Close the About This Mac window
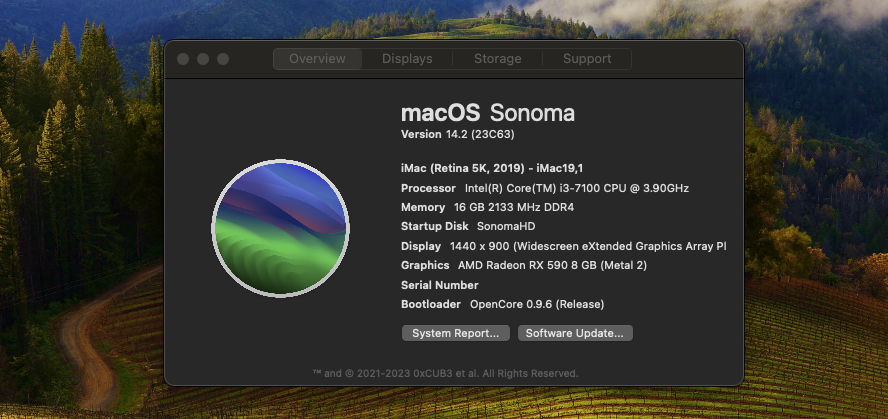Image resolution: width=888 pixels, height=419 pixels. pos(183,59)
